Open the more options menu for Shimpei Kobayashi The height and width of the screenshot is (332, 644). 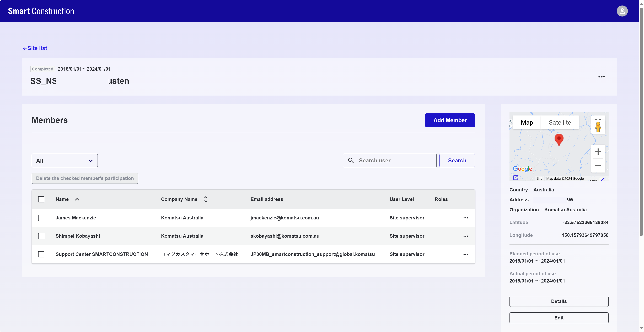465,236
